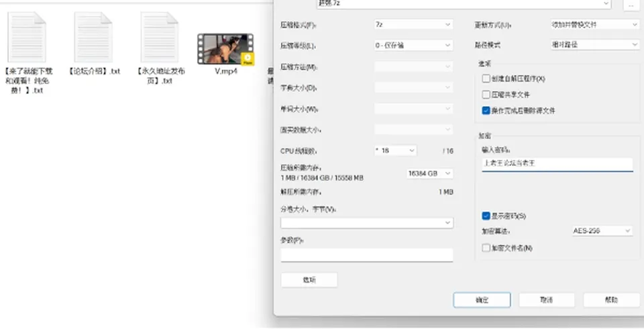Click the 帮助 button
The height and width of the screenshot is (329, 644).
[611, 300]
